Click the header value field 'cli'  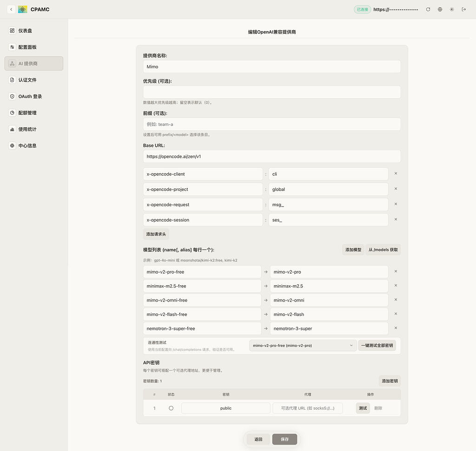click(x=329, y=174)
